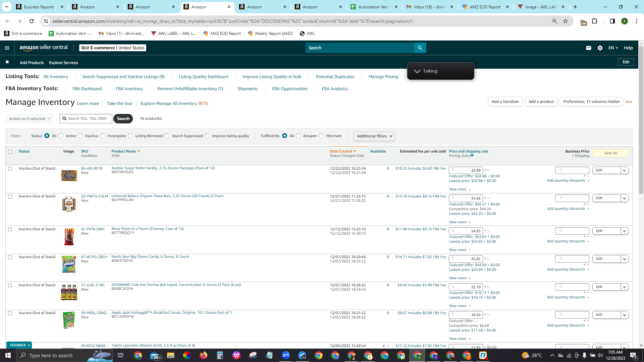This screenshot has width=644, height=362.
Task: Click the amazon seller central logo
Action: (x=44, y=48)
